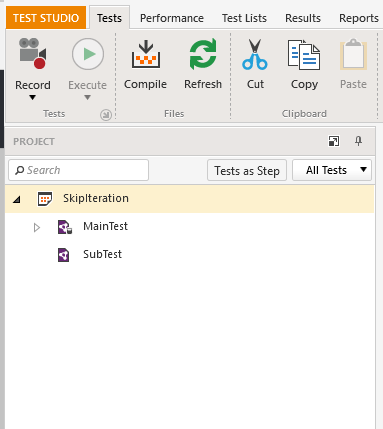Select SubTest in project tree
Image resolution: width=383 pixels, height=429 pixels.
click(102, 254)
